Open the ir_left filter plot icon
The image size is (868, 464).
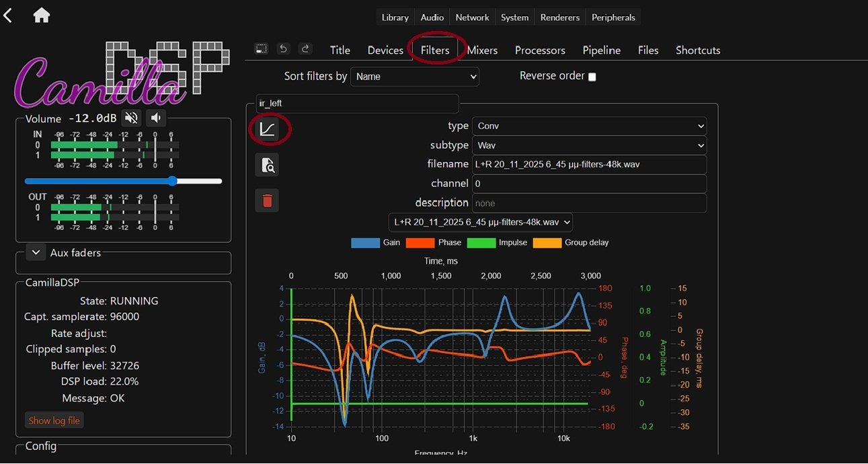[x=267, y=129]
